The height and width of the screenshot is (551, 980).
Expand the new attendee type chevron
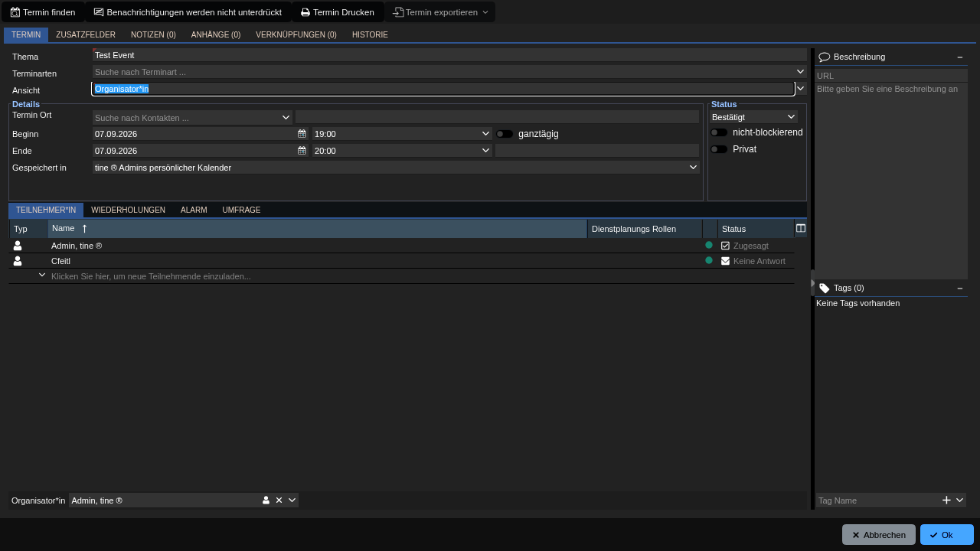tap(42, 275)
